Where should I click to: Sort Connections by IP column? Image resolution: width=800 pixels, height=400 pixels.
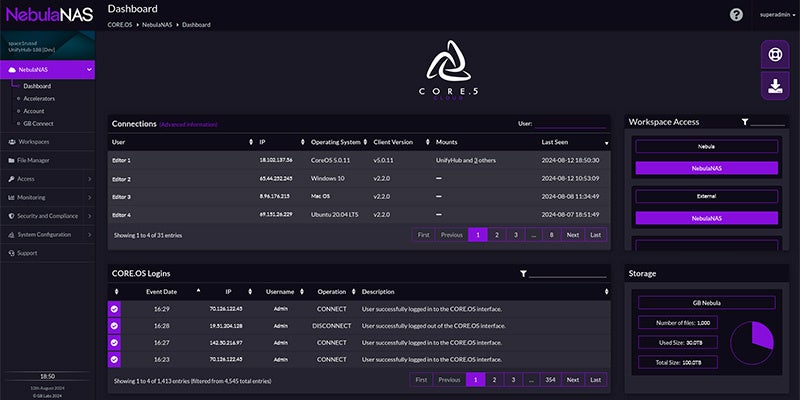[x=303, y=142]
